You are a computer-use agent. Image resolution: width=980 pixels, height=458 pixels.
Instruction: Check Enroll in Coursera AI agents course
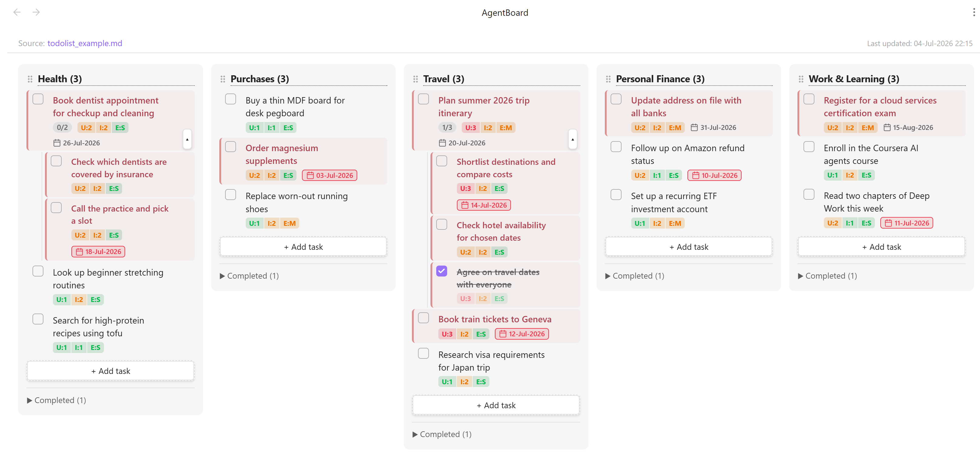[x=809, y=147]
